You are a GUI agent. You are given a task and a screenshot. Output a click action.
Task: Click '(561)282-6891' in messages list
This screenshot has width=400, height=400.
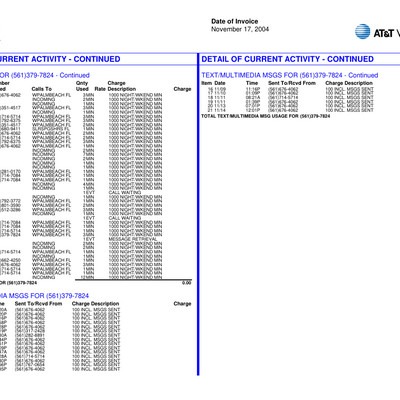(x=30, y=335)
